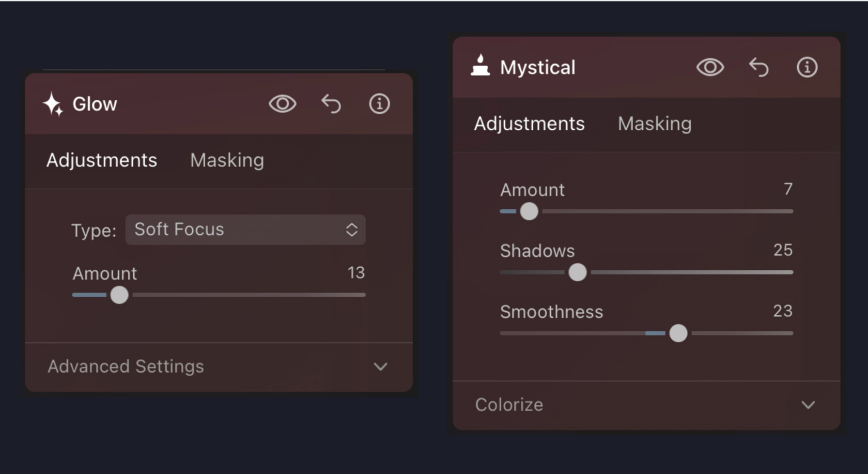The width and height of the screenshot is (868, 474).
Task: Click the Shadows slider handle
Action: (578, 272)
